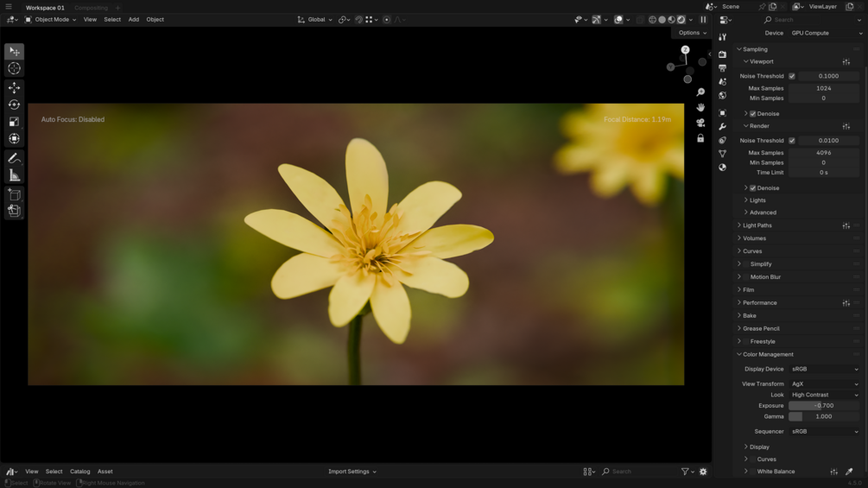Image resolution: width=868 pixels, height=488 pixels.
Task: Zoom the viewport with magnifier icon
Action: pyautogui.click(x=700, y=92)
